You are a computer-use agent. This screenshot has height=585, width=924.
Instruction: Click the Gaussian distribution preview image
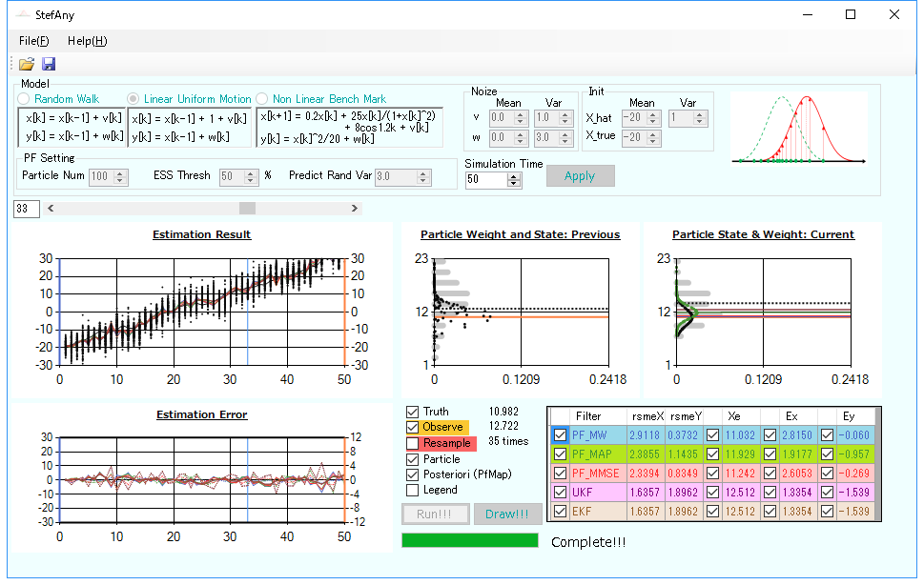click(x=798, y=130)
